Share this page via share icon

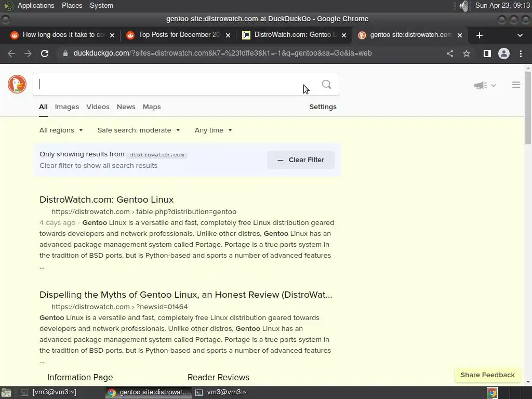click(449, 54)
